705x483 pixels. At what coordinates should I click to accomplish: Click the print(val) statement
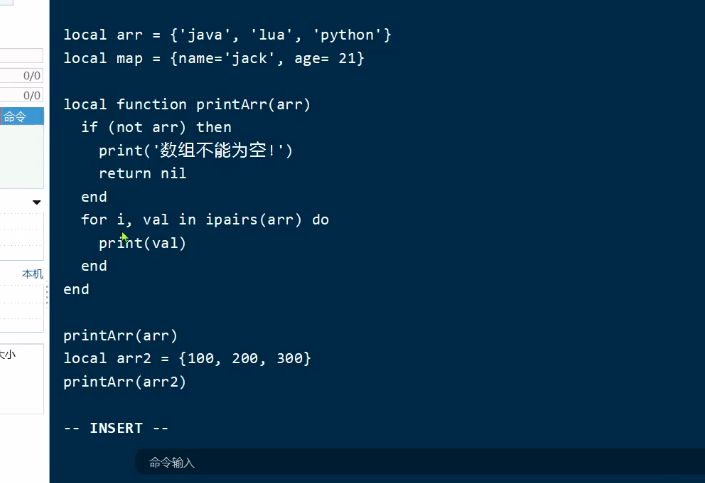pos(142,243)
